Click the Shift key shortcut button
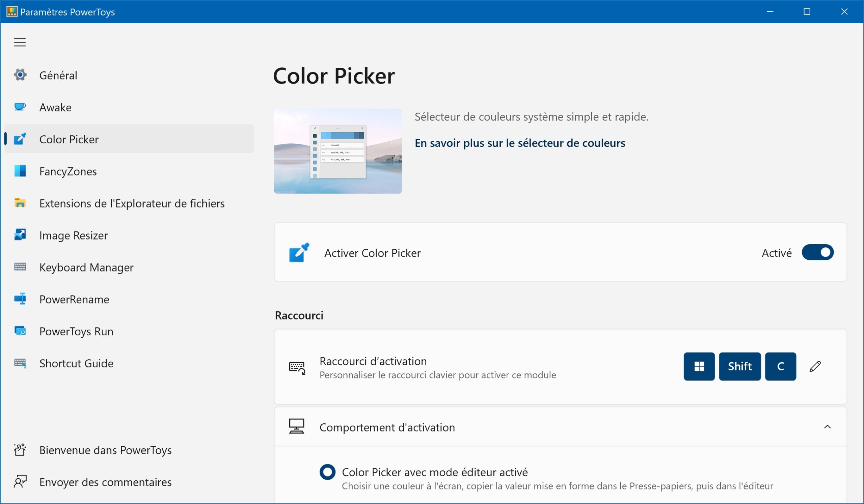864x504 pixels. pyautogui.click(x=740, y=366)
